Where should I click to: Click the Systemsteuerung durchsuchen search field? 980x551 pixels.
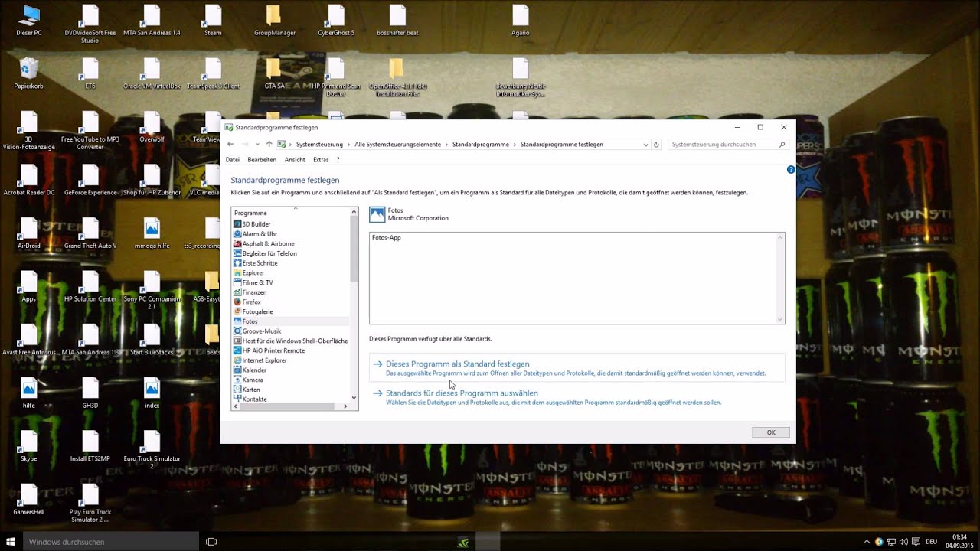pyautogui.click(x=727, y=145)
